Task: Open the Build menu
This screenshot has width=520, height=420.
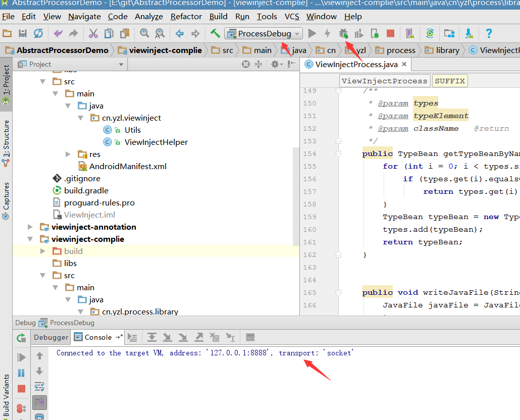Action: click(218, 17)
